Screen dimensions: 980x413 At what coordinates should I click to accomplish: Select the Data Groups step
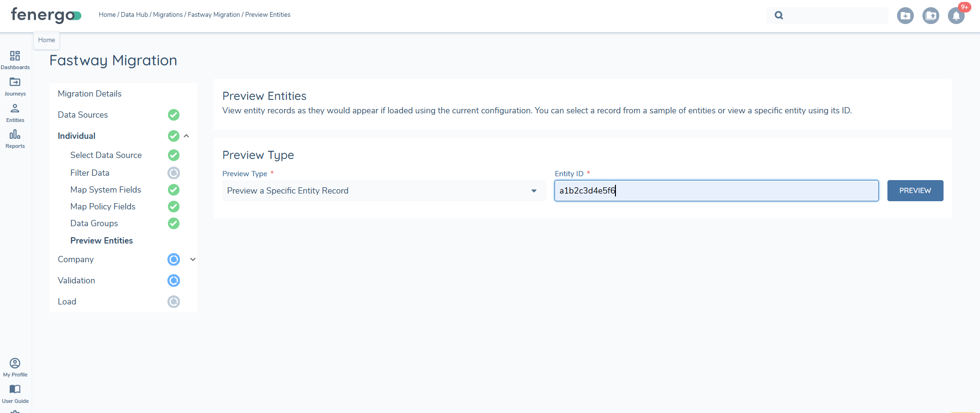pyautogui.click(x=94, y=223)
